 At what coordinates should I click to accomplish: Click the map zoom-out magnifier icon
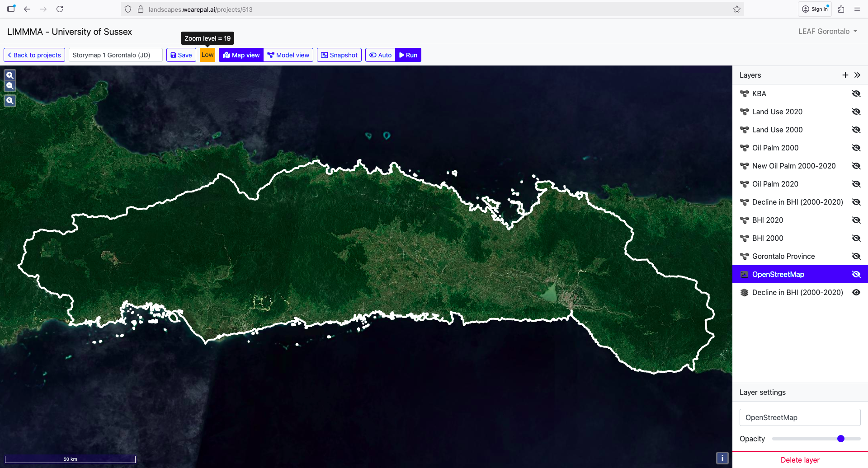(10, 86)
